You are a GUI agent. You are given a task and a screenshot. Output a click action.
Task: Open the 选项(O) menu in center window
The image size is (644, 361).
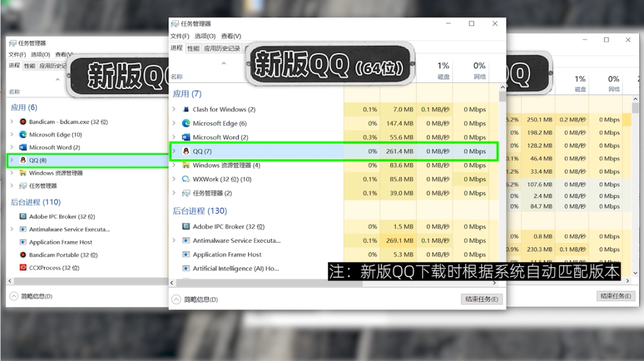(205, 36)
